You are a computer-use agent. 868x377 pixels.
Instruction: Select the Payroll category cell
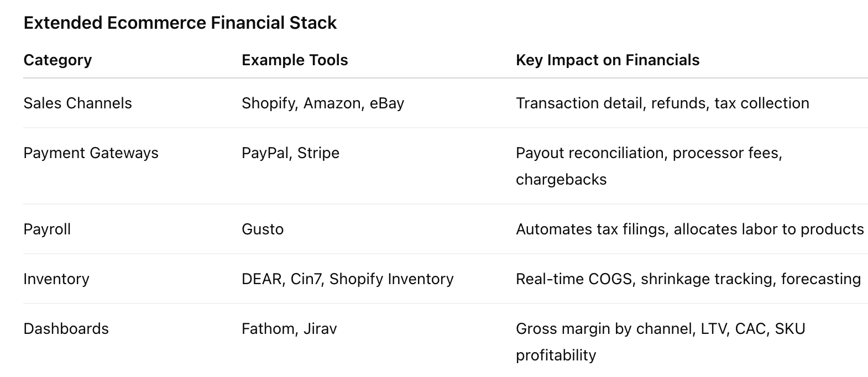47,229
